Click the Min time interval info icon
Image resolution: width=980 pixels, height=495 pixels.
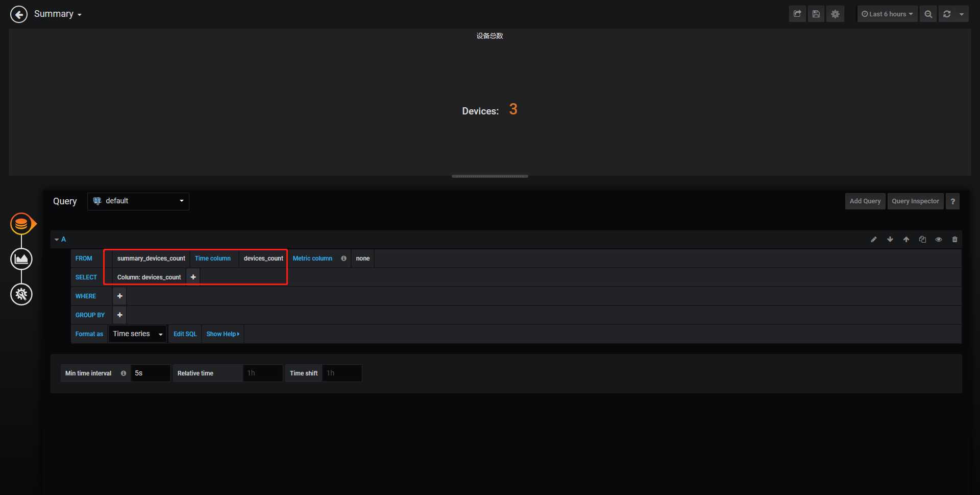[124, 373]
